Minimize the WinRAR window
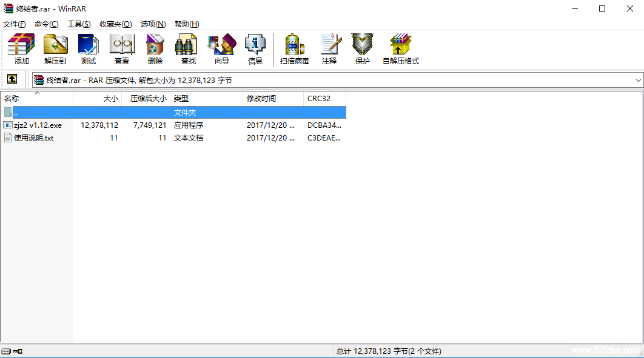This screenshot has height=358, width=644. (575, 8)
